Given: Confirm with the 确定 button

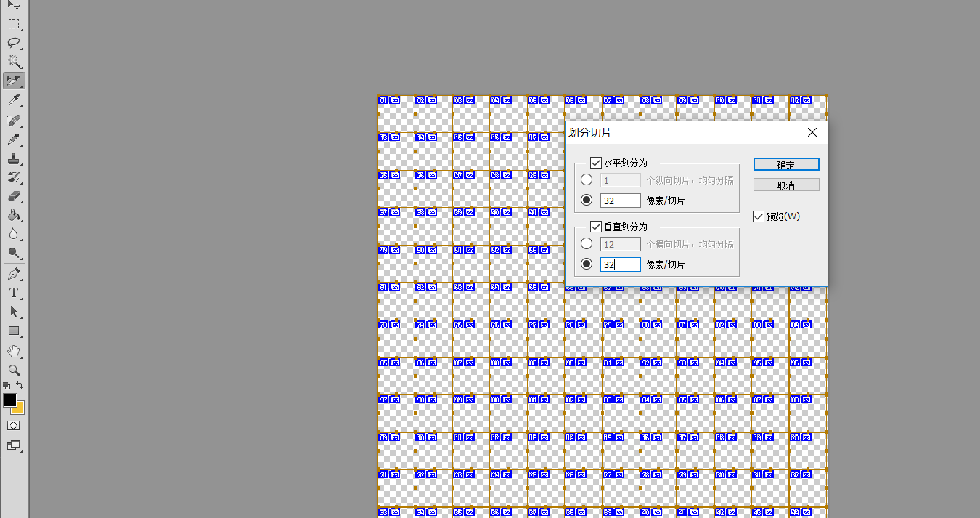Looking at the screenshot, I should pyautogui.click(x=786, y=165).
